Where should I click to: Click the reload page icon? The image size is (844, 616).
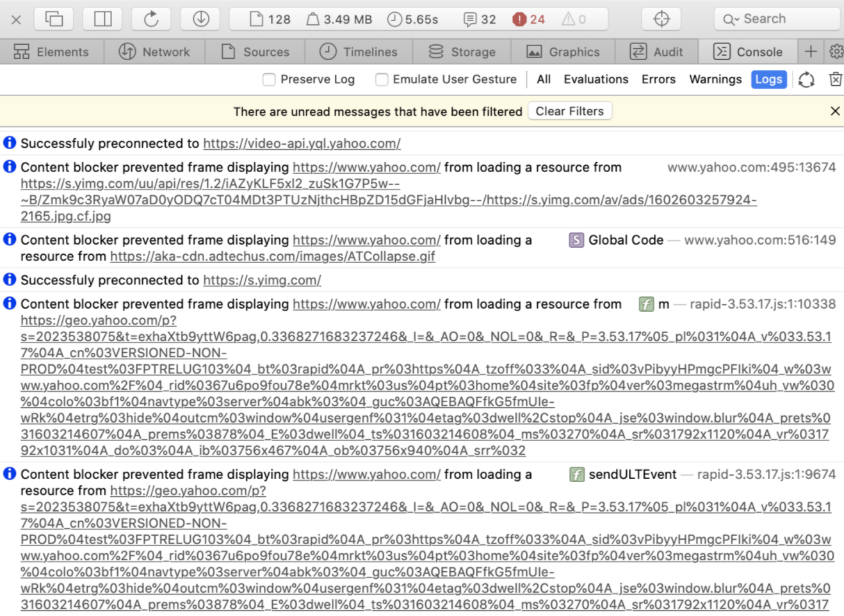(x=151, y=19)
